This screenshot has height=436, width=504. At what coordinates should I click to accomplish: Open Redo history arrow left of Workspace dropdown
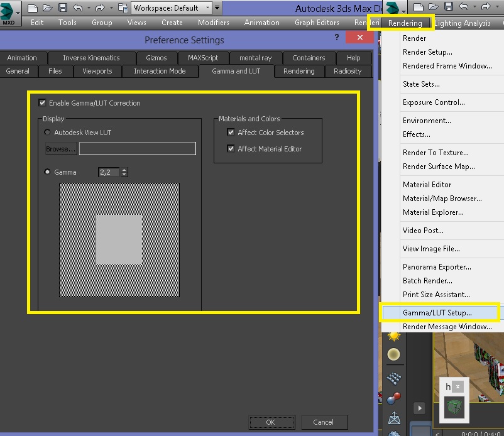(111, 8)
